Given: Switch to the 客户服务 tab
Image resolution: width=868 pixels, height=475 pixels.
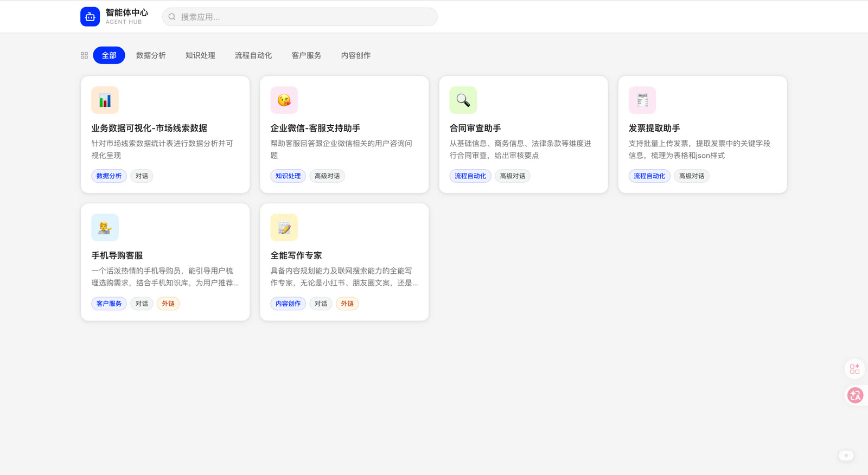Looking at the screenshot, I should pos(307,55).
